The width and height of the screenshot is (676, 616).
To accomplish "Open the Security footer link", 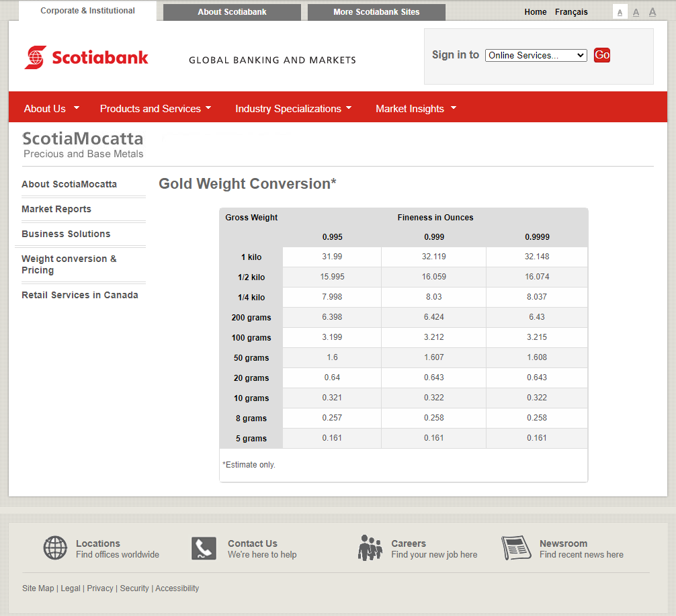I will click(134, 588).
